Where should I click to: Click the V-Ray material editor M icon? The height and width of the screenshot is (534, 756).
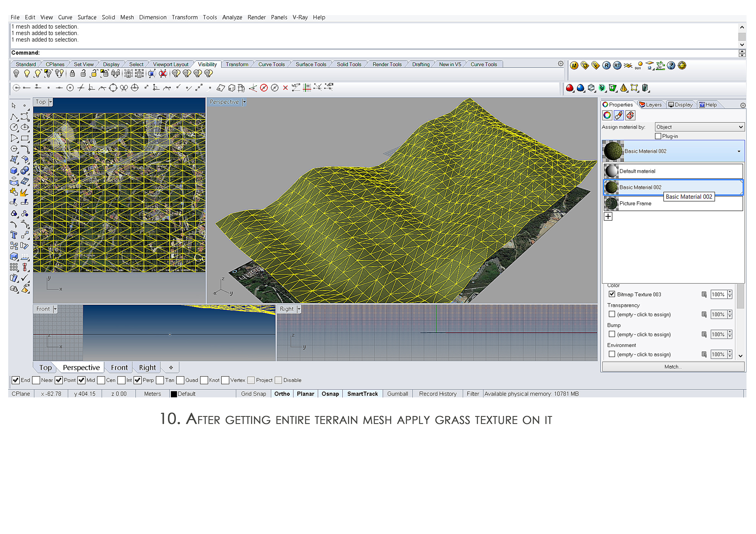pyautogui.click(x=574, y=65)
